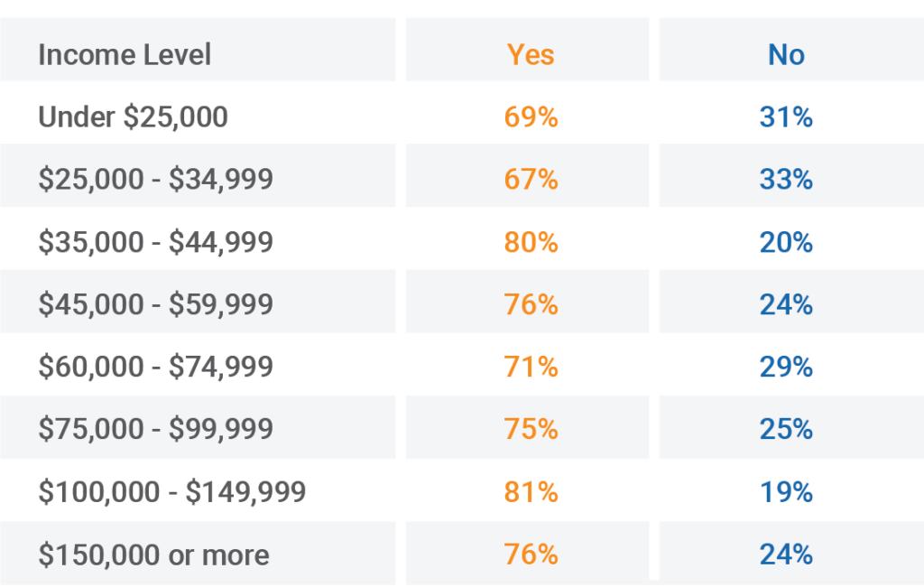Select the $25,000 - $34,999 row label
The height and width of the screenshot is (587, 924).
point(155,179)
